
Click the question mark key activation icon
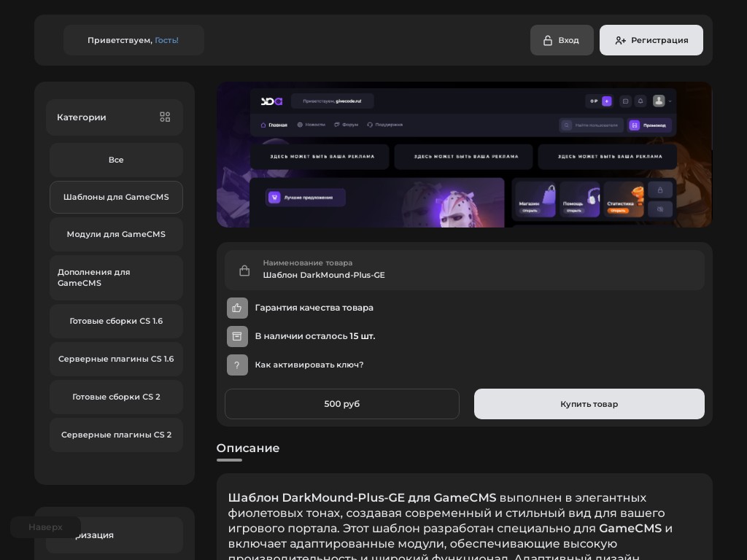[x=237, y=365]
